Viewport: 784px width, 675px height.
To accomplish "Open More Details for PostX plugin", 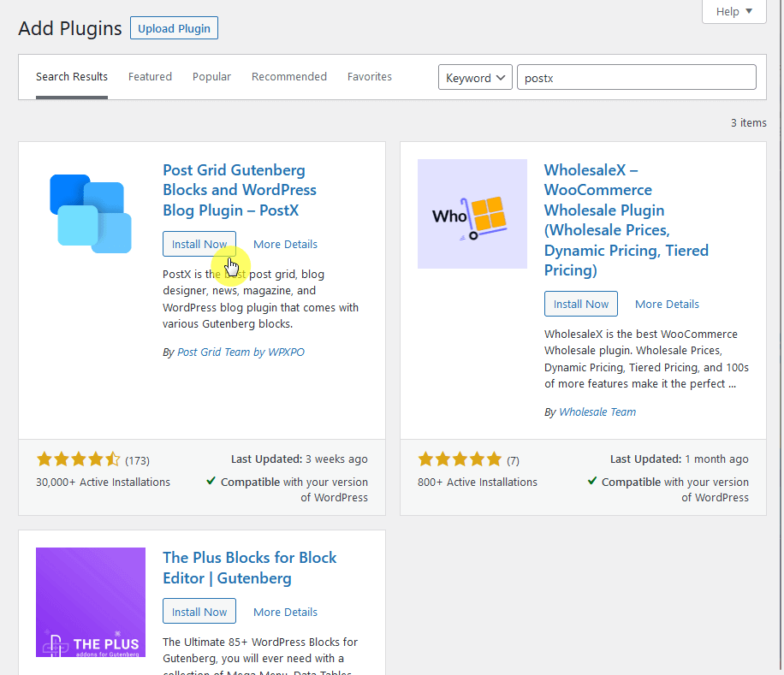I will tap(285, 245).
